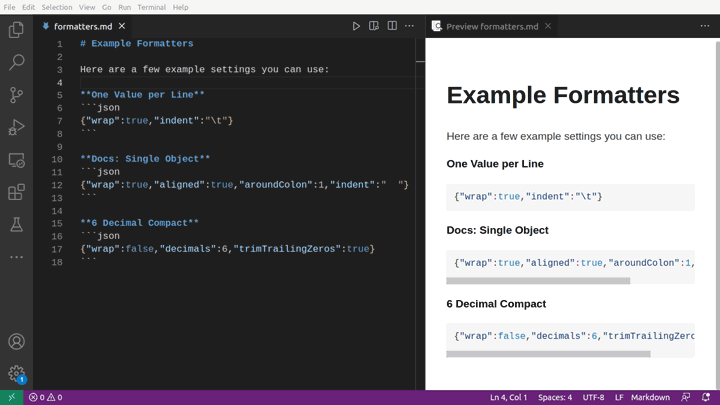This screenshot has width=720, height=405.
Task: Click '**One Value per Line**' in editor
Action: [x=142, y=95]
